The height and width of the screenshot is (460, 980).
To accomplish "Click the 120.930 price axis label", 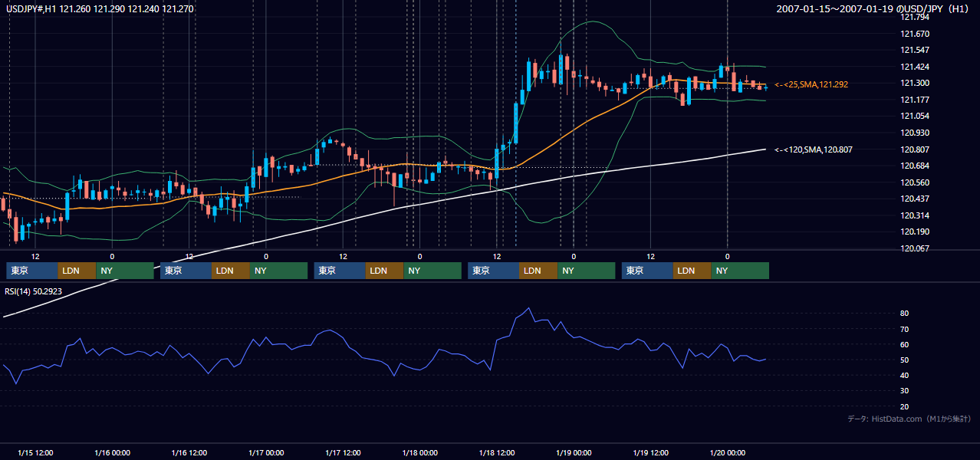I will 915,133.
